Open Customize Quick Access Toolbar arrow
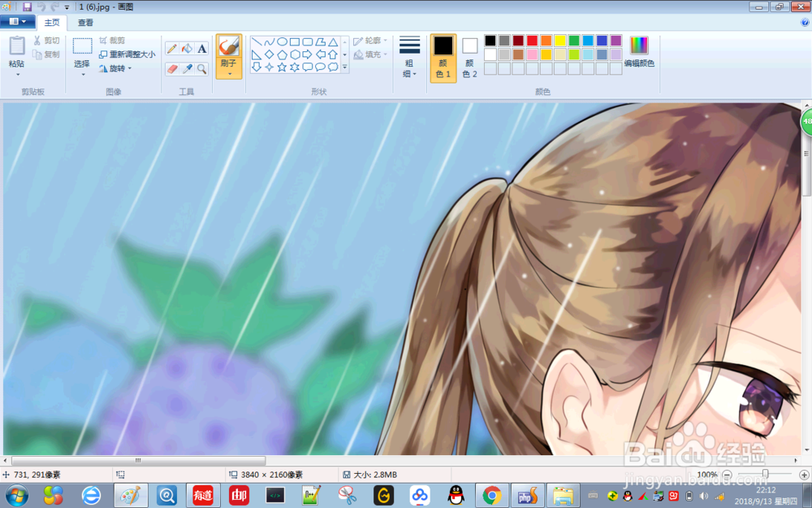Viewport: 812px width, 508px height. click(x=67, y=7)
